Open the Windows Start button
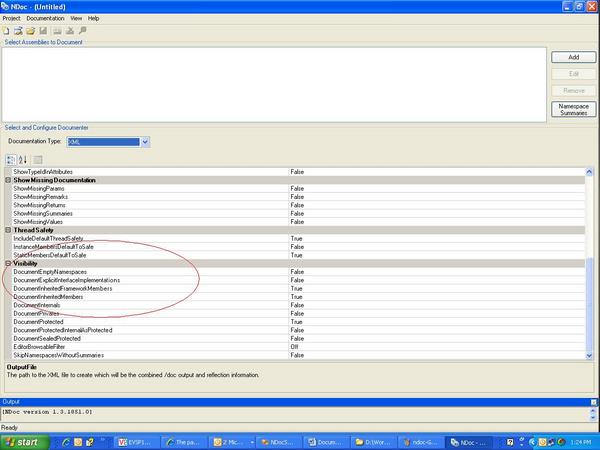Image resolution: width=600 pixels, height=450 pixels. pyautogui.click(x=25, y=442)
